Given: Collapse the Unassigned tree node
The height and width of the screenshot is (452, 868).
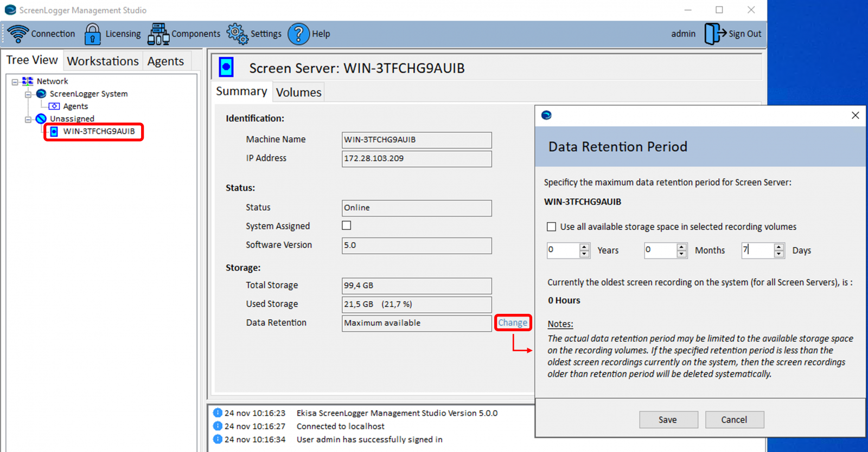Looking at the screenshot, I should [28, 119].
